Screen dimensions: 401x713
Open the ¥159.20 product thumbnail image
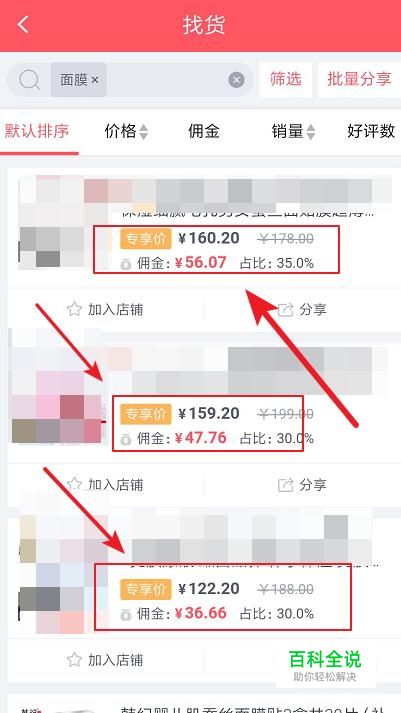[x=57, y=396]
